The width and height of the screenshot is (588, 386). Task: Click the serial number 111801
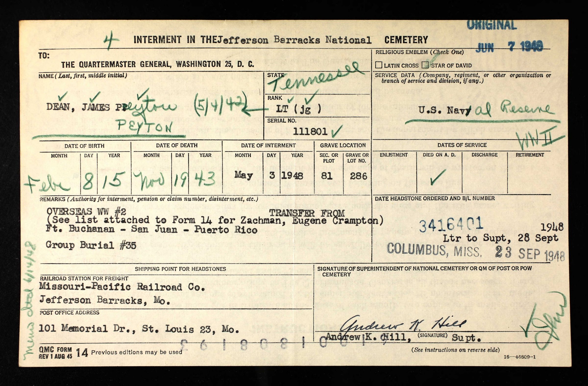[310, 131]
